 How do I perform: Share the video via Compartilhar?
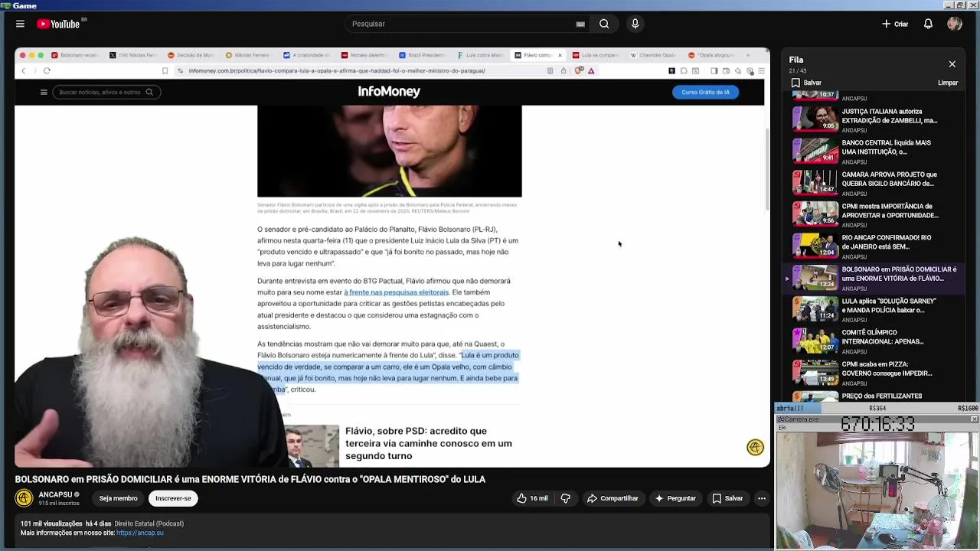coord(612,498)
